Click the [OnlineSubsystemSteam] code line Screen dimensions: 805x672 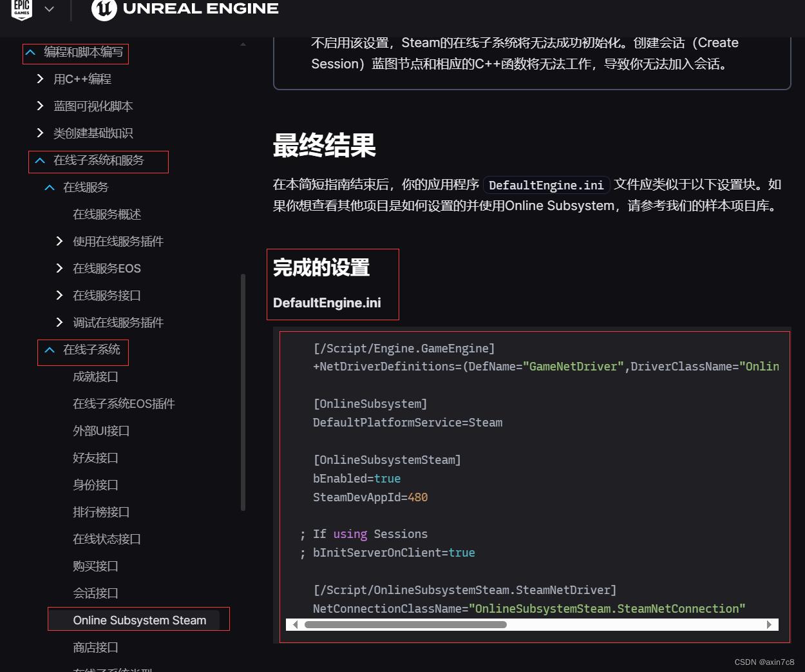pos(387,460)
